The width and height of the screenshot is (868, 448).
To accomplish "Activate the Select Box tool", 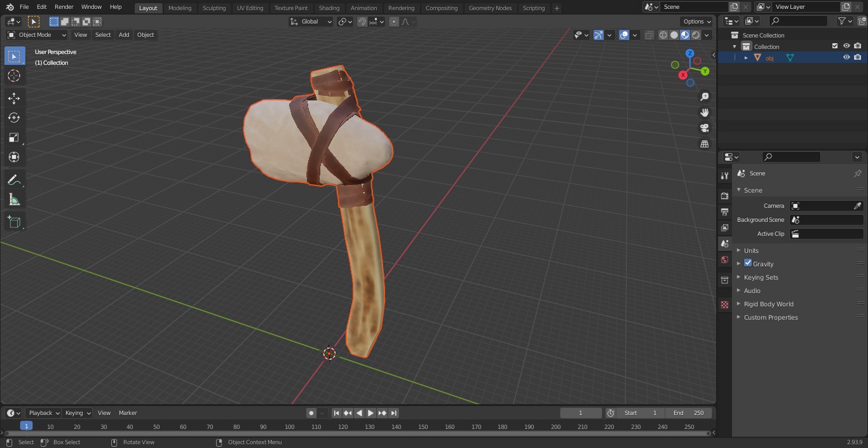I will click(14, 56).
